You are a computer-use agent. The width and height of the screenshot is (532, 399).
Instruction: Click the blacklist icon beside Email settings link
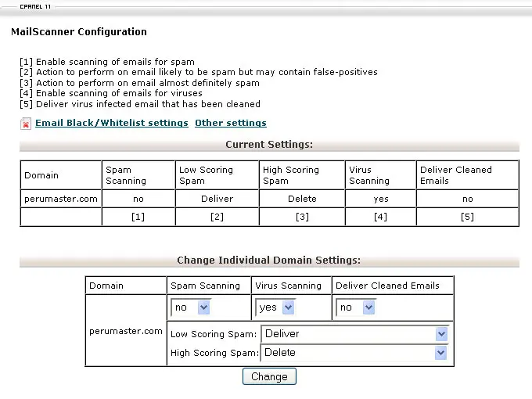coord(26,124)
